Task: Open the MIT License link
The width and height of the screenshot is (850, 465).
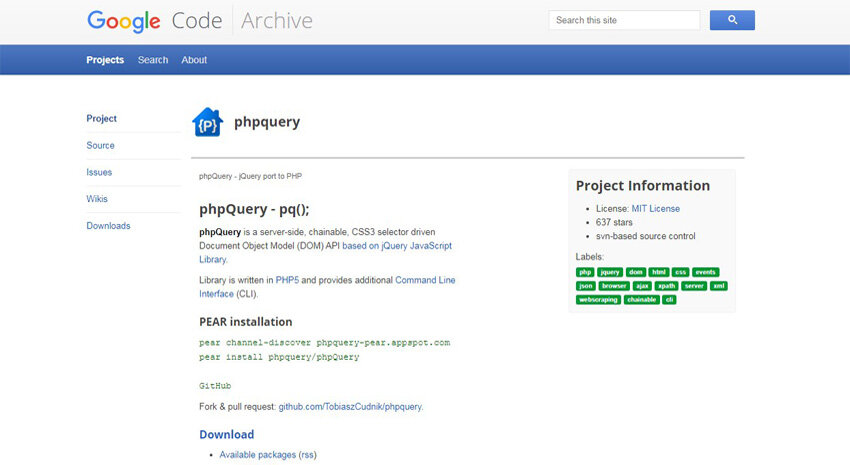Action: pos(655,209)
